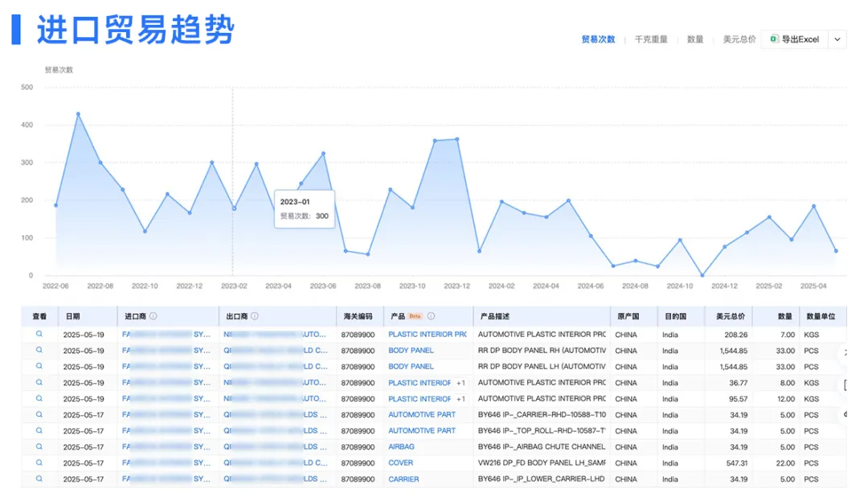
Task: Open the view magnifier for the 95.57 row
Action: (x=39, y=398)
